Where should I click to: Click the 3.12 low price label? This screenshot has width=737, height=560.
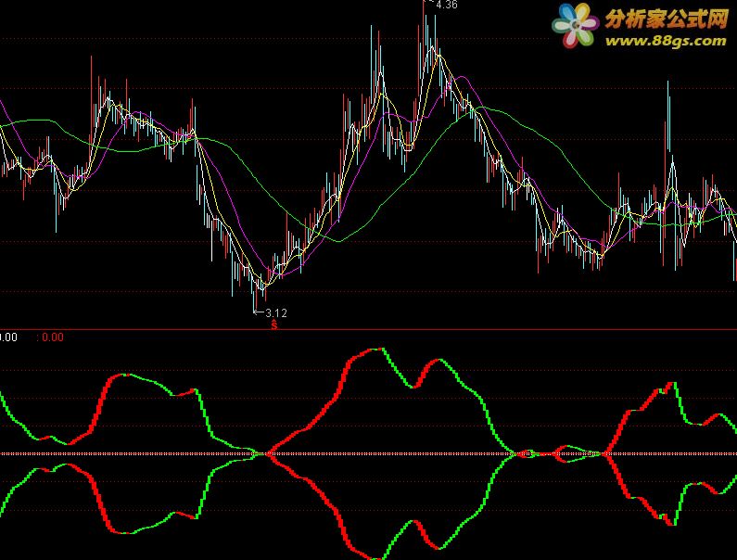pos(276,312)
